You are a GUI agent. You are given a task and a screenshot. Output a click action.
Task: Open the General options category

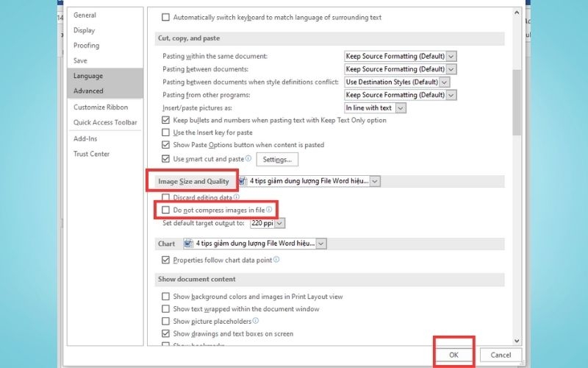(85, 15)
